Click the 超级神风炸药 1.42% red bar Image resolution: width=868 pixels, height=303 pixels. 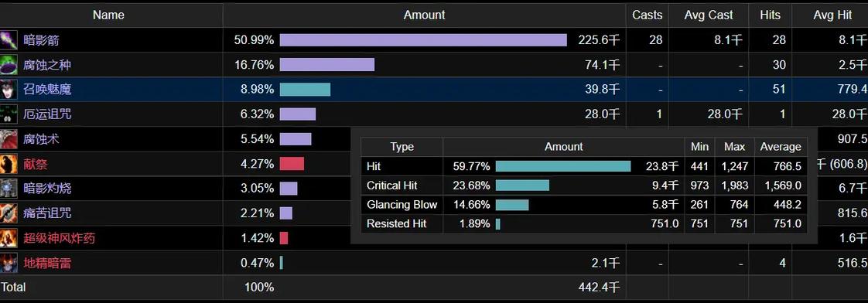click(284, 238)
